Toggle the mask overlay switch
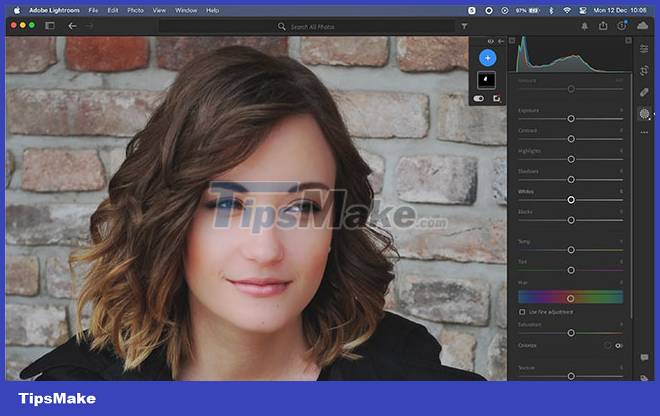The height and width of the screenshot is (416, 660). pyautogui.click(x=479, y=99)
